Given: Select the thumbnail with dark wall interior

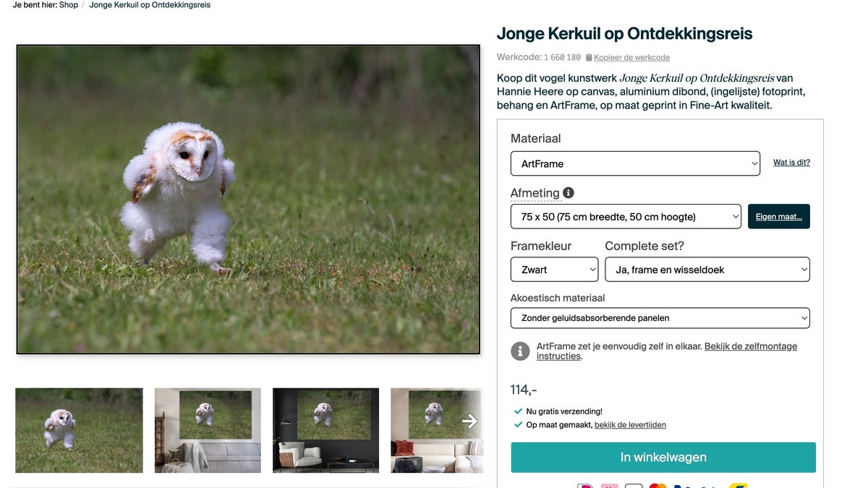Looking at the screenshot, I should click(325, 430).
